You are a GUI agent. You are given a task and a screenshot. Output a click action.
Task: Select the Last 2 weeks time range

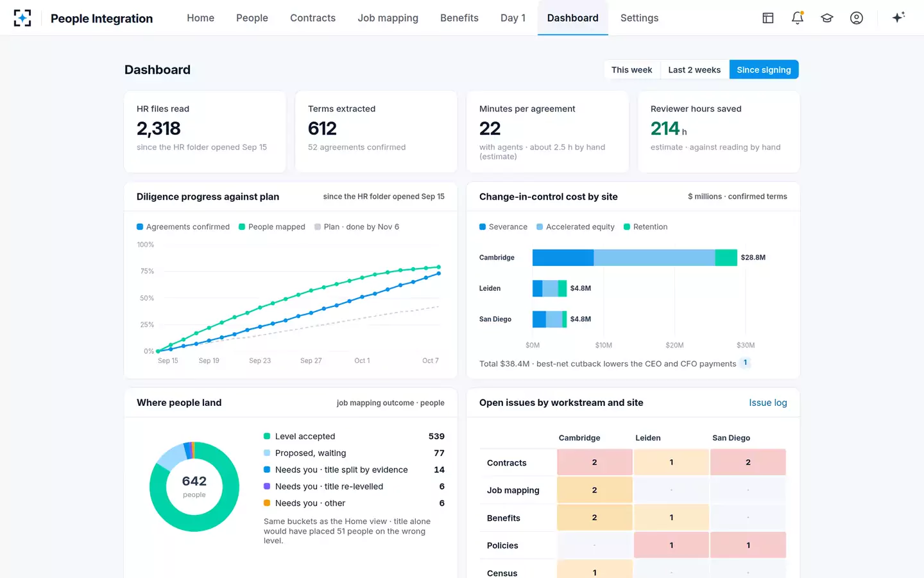694,69
